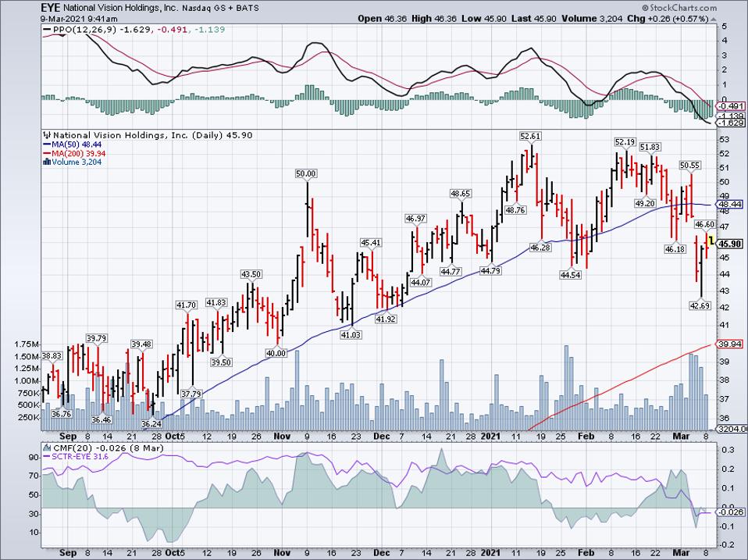Click the 3204.00 volume axis tag
Image resolution: width=748 pixels, height=560 pixels.
tap(732, 429)
